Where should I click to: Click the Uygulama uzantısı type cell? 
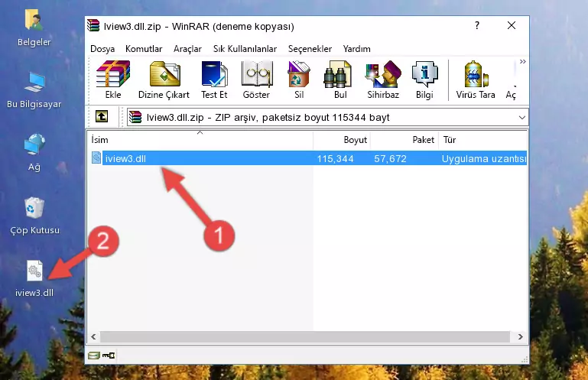click(x=484, y=159)
